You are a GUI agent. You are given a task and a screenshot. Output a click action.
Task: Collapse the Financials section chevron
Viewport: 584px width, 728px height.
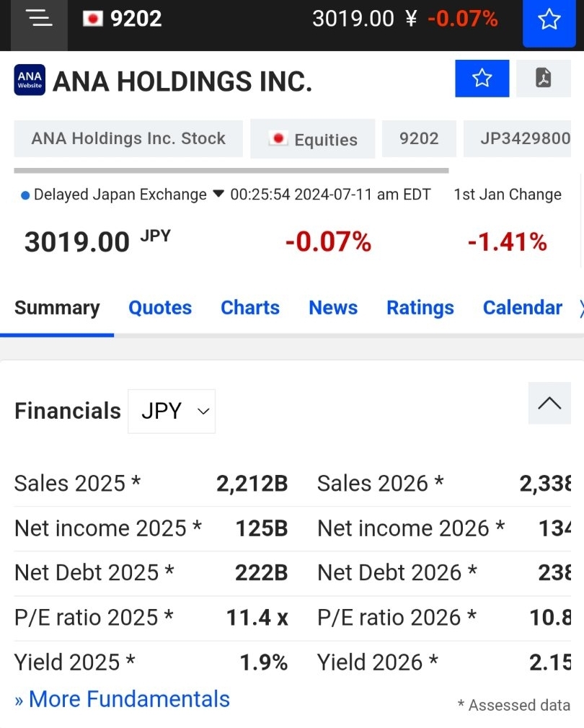coord(549,403)
